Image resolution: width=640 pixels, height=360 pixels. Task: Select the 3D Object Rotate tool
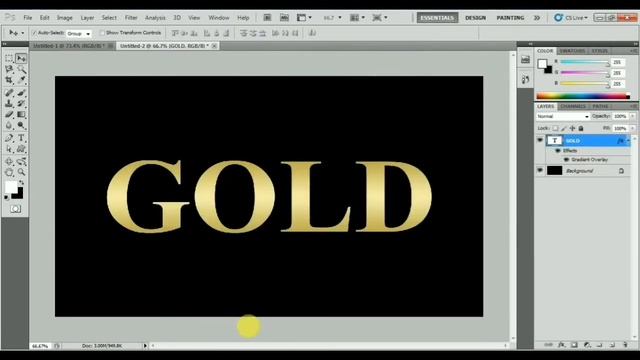tap(9, 162)
